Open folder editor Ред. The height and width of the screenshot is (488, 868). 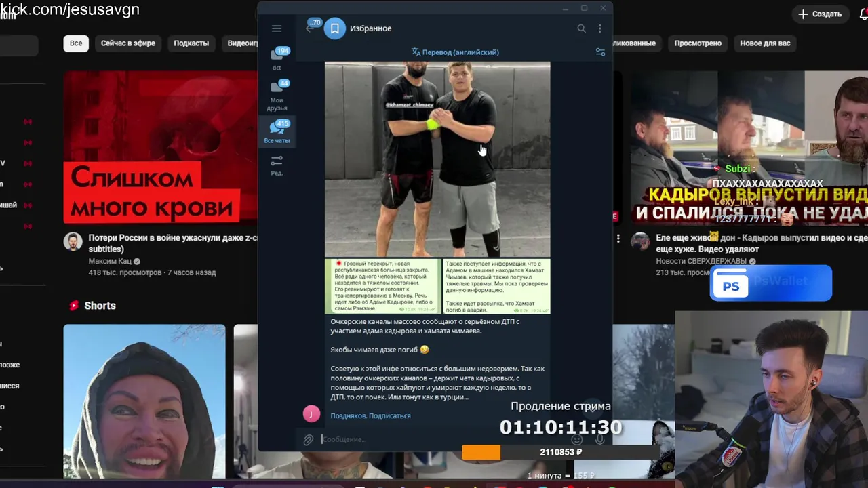point(277,165)
